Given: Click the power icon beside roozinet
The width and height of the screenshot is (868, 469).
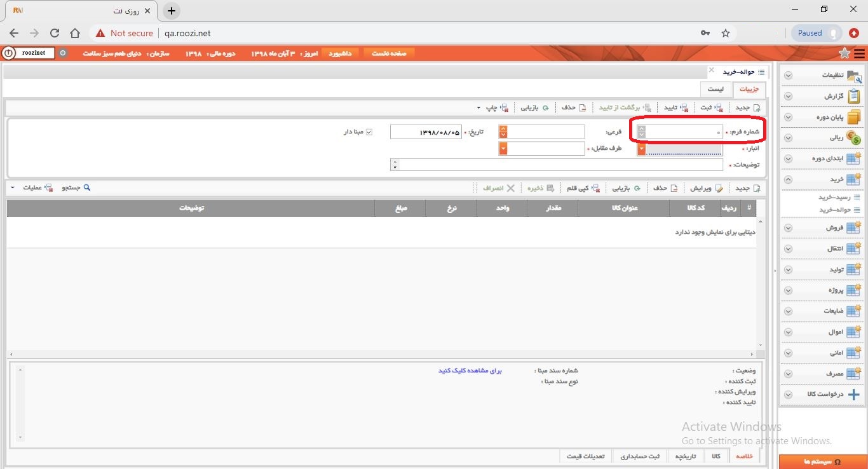Looking at the screenshot, I should 9,53.
